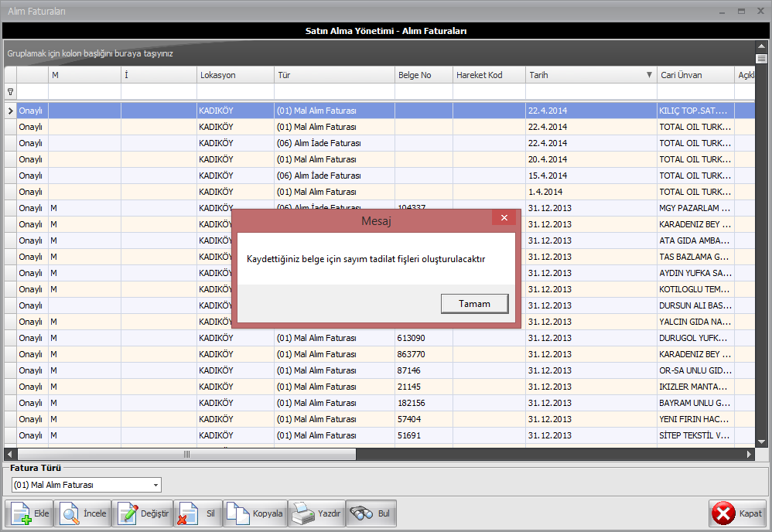Viewport: 772px width, 532px height.
Task: Click the MGY PAZARLAM cell
Action: point(695,208)
